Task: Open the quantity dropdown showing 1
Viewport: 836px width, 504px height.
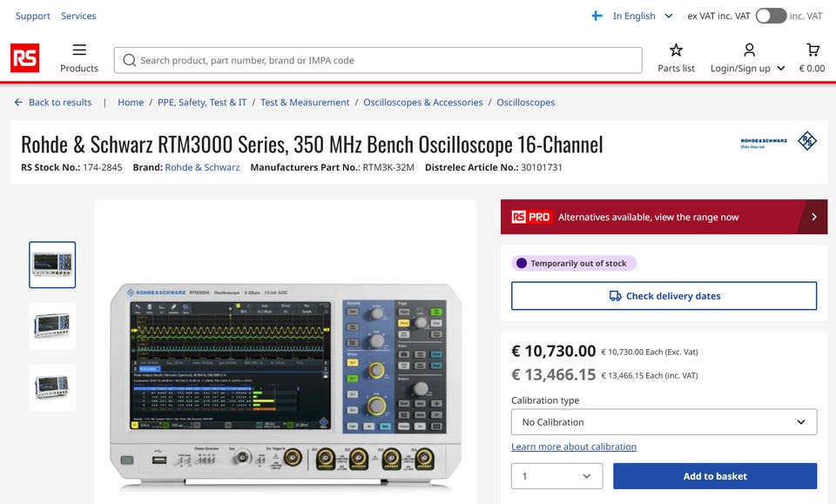Action: [556, 476]
